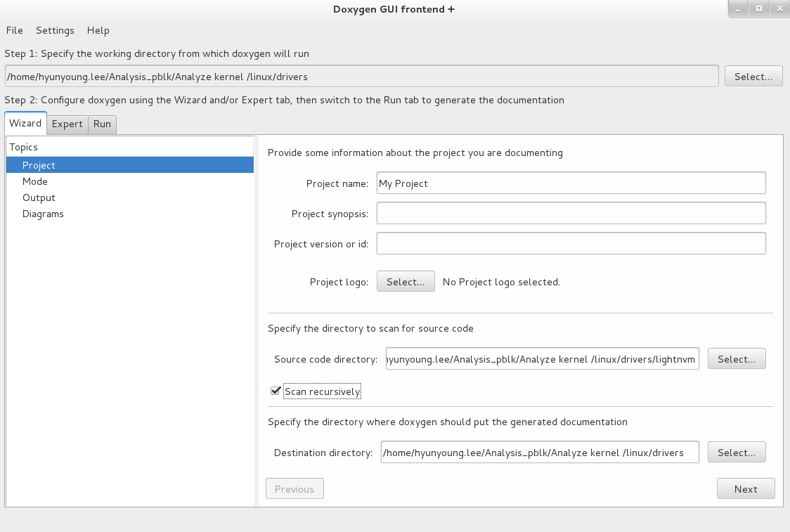The width and height of the screenshot is (790, 532).
Task: Select the Mode topic
Action: pos(35,181)
